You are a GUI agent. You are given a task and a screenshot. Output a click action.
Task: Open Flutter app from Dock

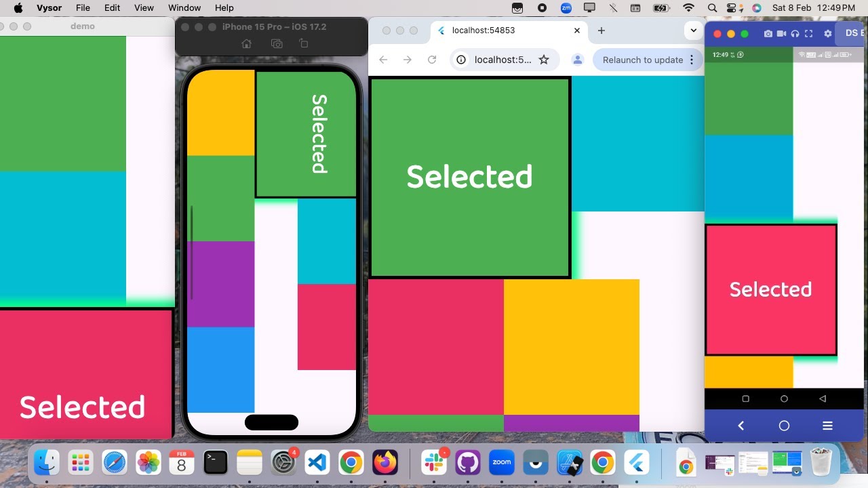click(x=637, y=463)
